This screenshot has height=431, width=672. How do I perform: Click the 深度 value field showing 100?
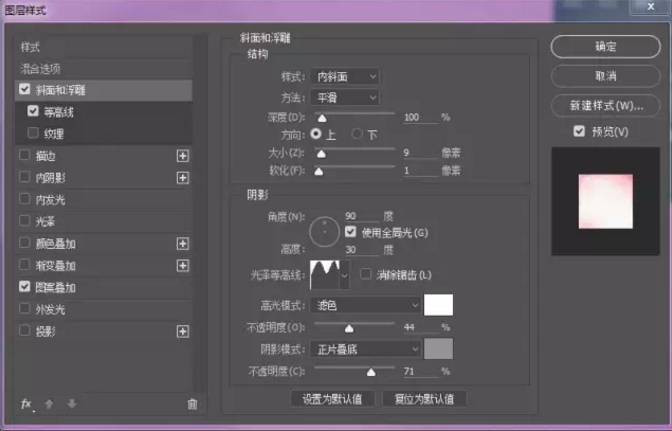pos(421,117)
